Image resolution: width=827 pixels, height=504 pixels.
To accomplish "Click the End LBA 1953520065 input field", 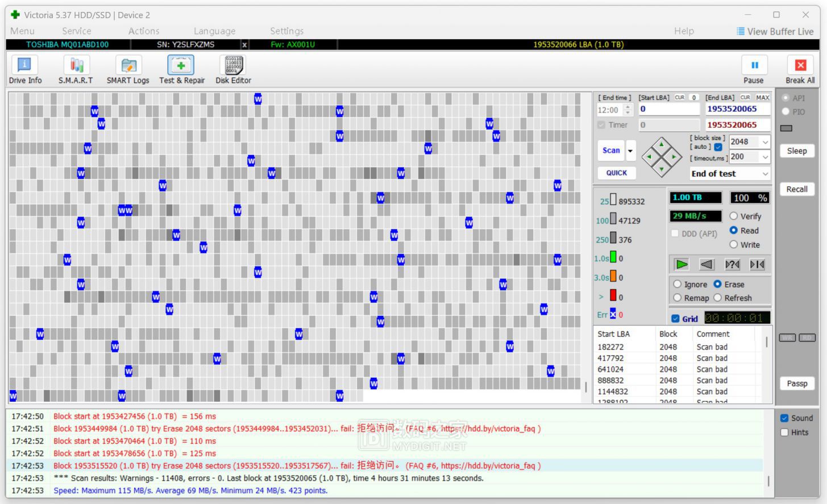I will [738, 109].
